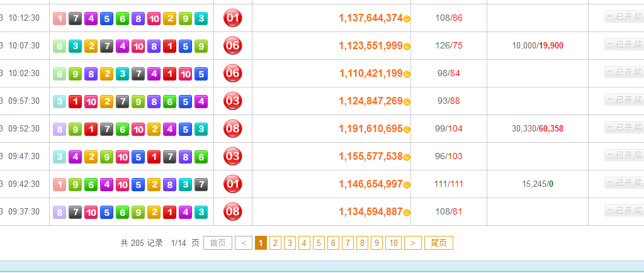Viewport: 644px width, 273px height.
Task: Click the red 01 ball in 09:42:30 row
Action: point(232,184)
